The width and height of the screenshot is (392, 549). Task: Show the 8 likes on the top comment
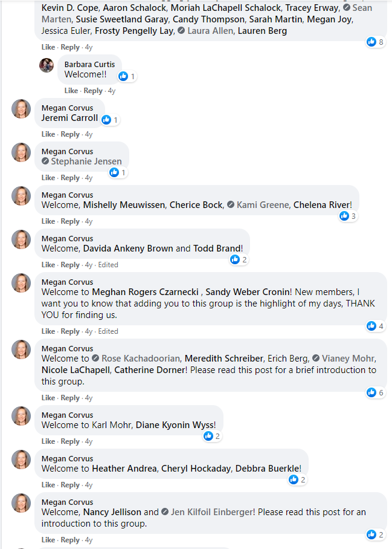coord(376,42)
